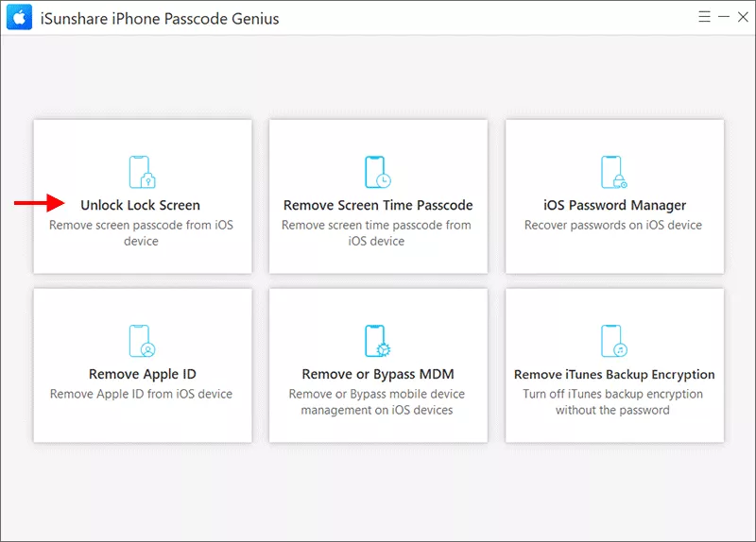Click the "Turn off iTunes backup encryption" description
The width and height of the screenshot is (756, 542).
click(x=614, y=394)
